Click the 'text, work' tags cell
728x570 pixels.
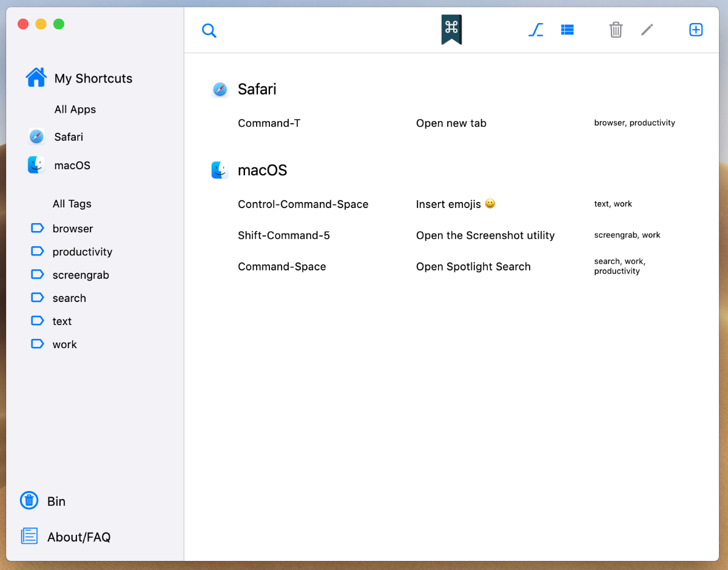[613, 204]
